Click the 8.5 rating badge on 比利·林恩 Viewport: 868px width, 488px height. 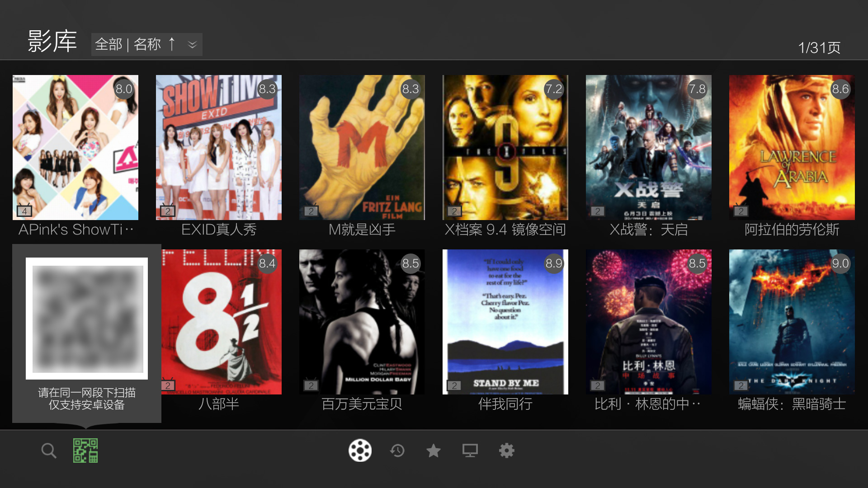(697, 263)
